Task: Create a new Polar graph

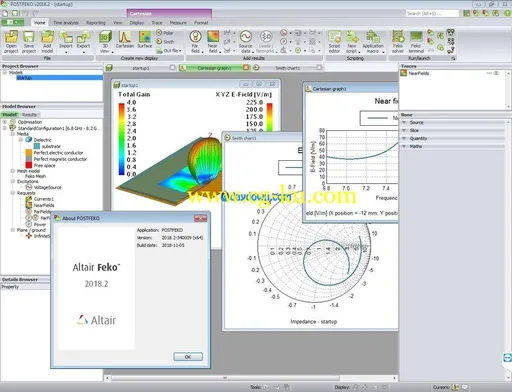Action: [x=165, y=33]
